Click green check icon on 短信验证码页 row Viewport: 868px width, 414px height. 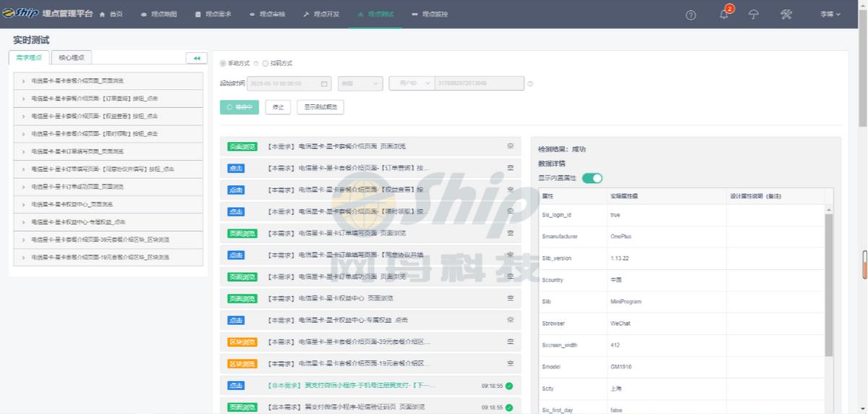click(509, 407)
